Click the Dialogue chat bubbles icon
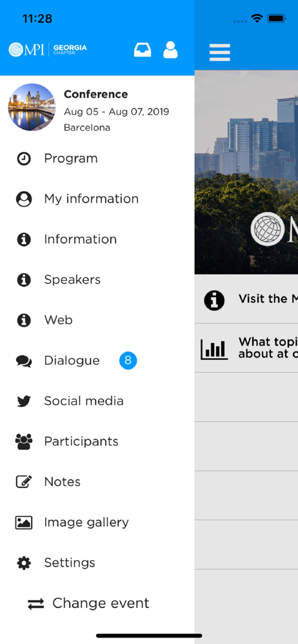The image size is (298, 644). 24,361
